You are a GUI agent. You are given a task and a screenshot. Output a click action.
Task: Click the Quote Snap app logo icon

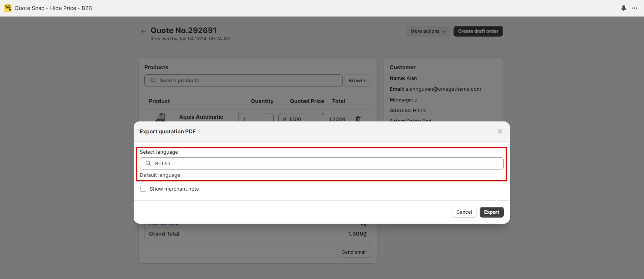[8, 8]
